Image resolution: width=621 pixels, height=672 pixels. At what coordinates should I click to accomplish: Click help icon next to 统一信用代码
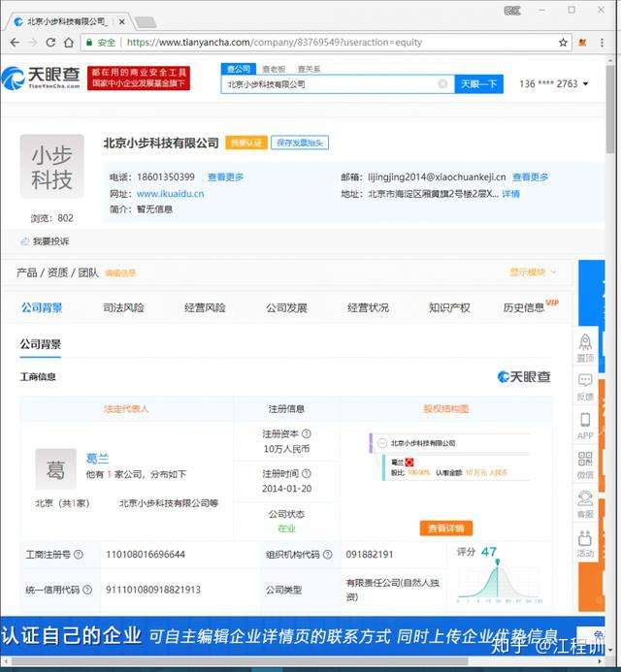(x=87, y=590)
